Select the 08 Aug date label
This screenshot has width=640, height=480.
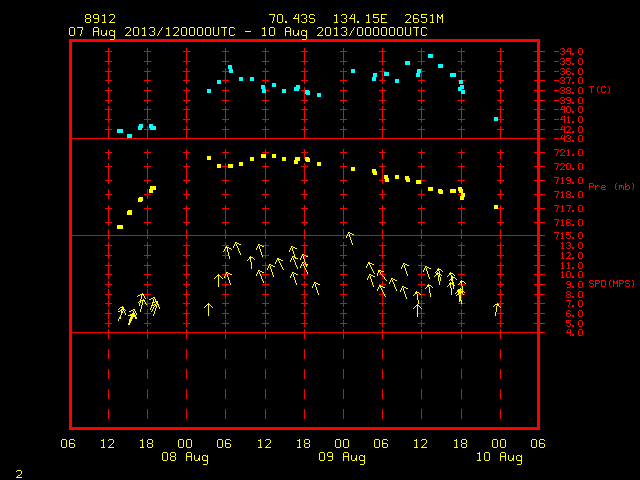(185, 457)
